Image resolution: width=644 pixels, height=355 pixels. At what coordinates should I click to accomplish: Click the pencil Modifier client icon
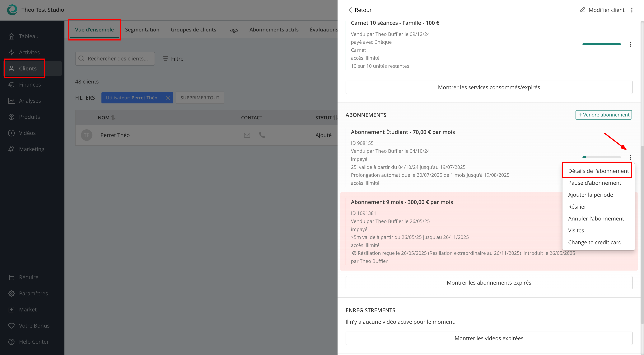pos(582,10)
